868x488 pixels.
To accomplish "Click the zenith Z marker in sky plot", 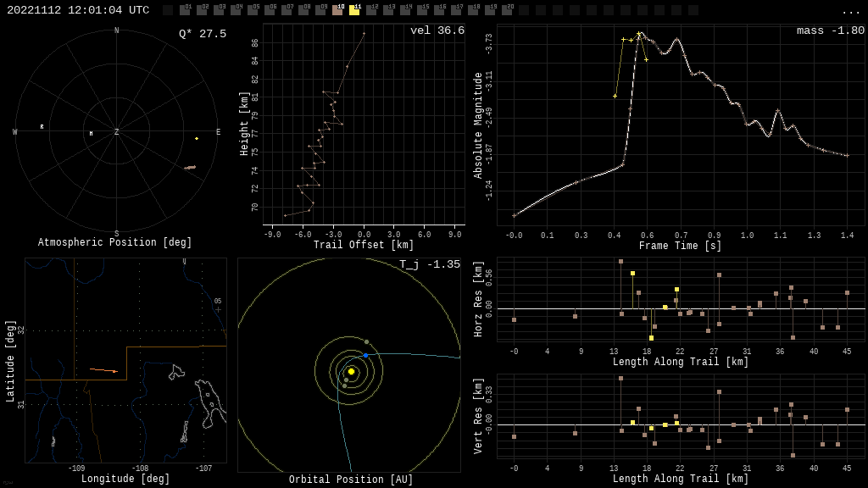I will pos(117,132).
